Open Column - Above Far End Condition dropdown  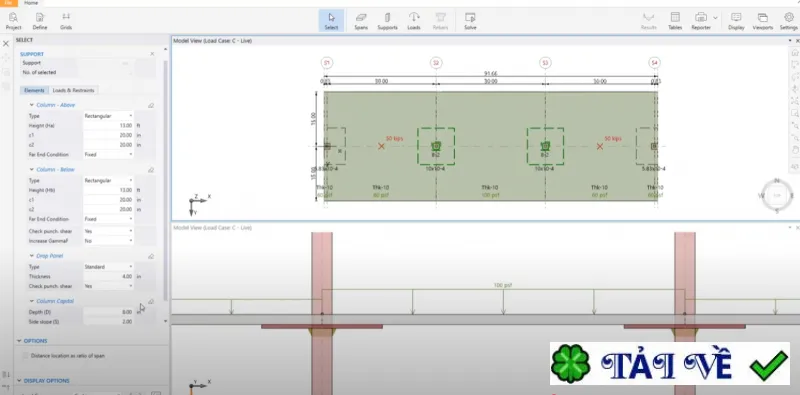[x=108, y=155]
